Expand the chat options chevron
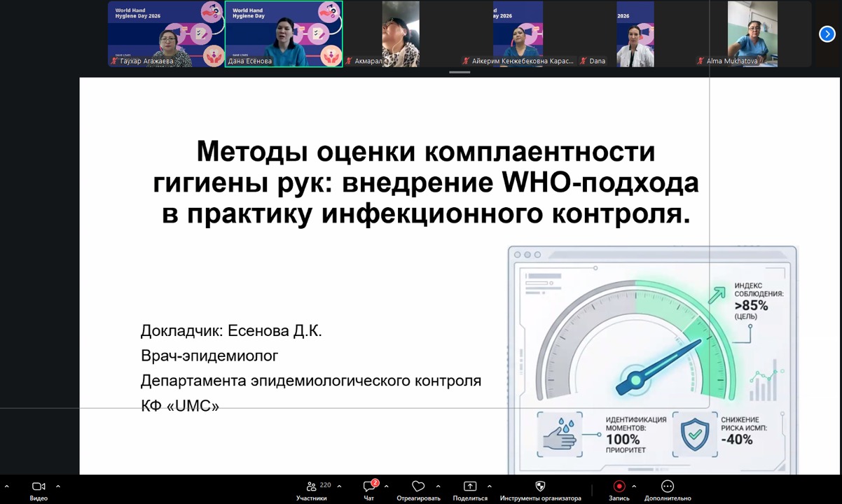 386,486
